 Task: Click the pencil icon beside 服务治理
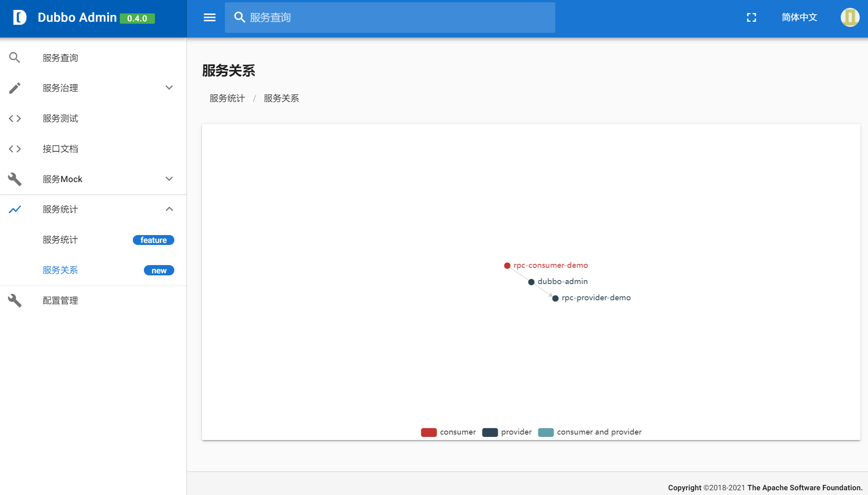pos(15,88)
